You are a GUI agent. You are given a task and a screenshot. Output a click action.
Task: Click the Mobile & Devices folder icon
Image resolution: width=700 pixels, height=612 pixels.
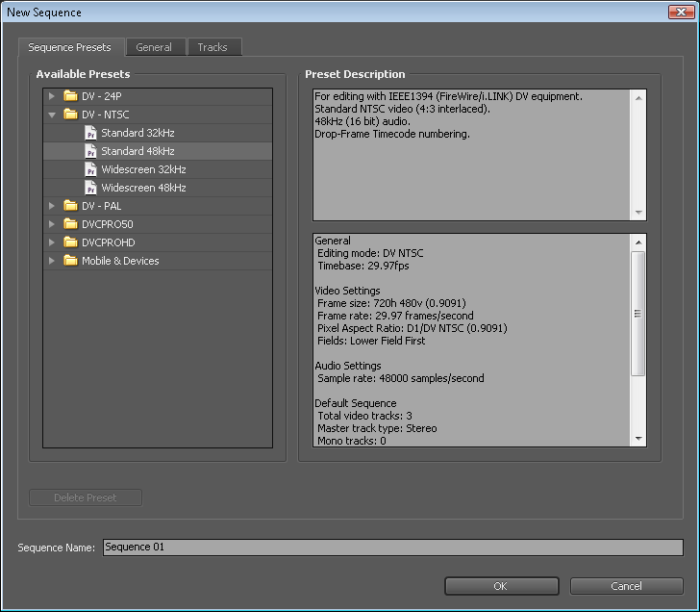point(70,261)
